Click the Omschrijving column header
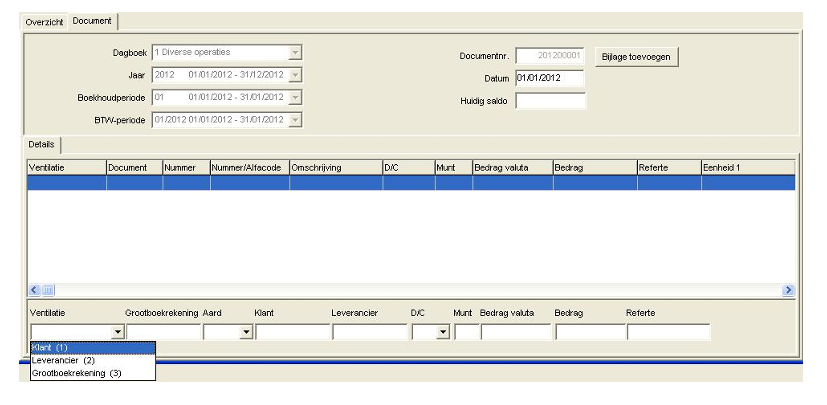Screen dimensions: 827x405 click(336, 168)
